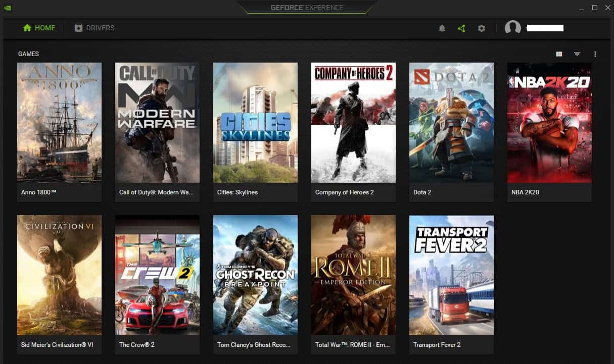This screenshot has width=614, height=364.
Task: Click the "Company of Heroes 2" title
Action: pyautogui.click(x=345, y=192)
